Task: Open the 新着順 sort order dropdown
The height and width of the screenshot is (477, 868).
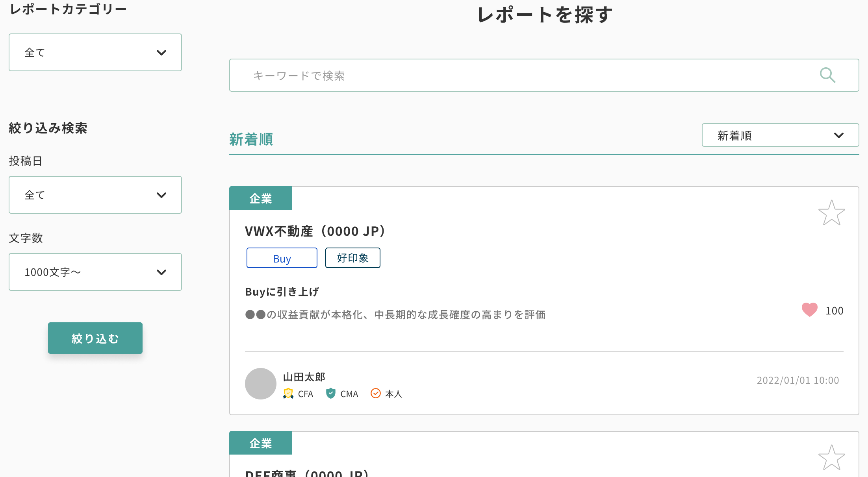Action: 780,135
